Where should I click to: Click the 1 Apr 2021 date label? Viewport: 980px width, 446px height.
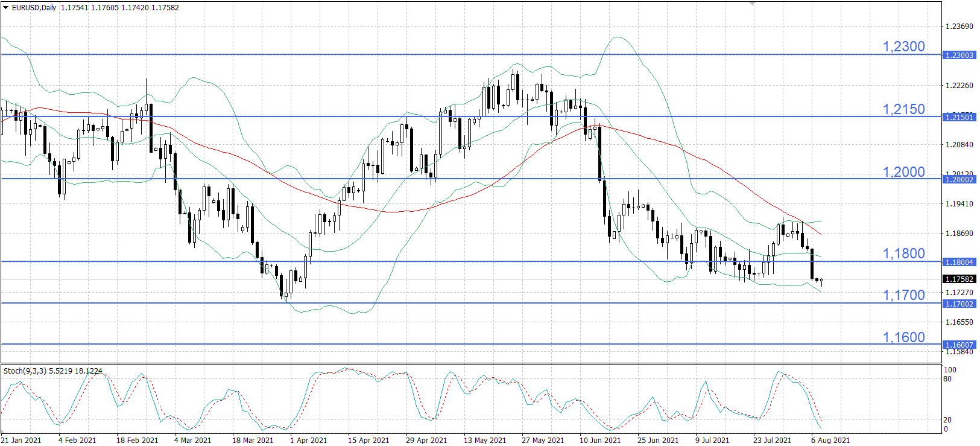coord(308,440)
